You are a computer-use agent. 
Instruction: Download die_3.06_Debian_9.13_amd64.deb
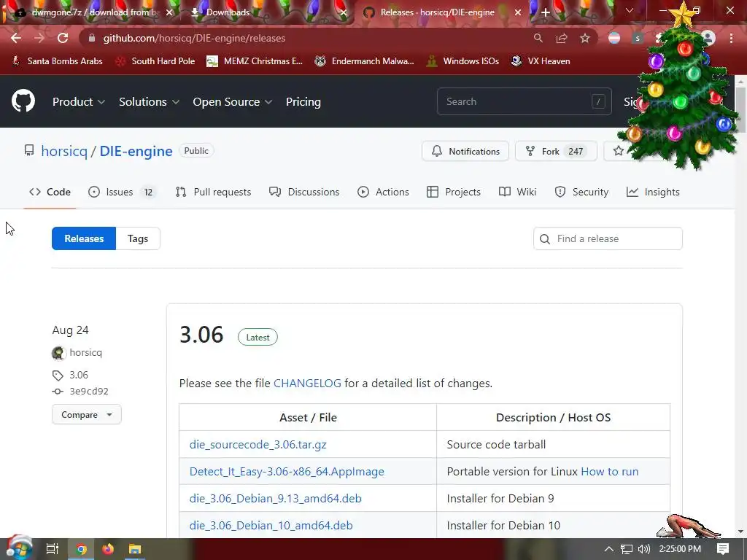tap(275, 499)
